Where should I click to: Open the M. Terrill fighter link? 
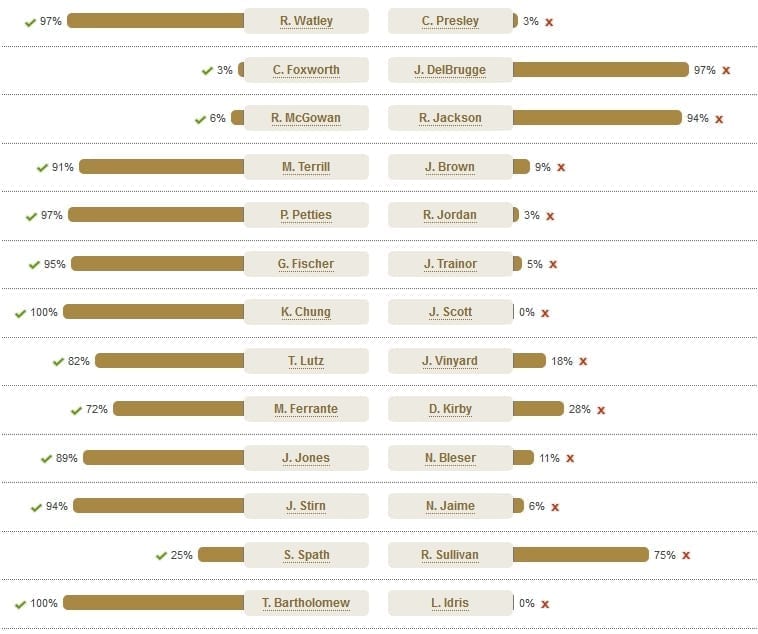click(x=306, y=167)
